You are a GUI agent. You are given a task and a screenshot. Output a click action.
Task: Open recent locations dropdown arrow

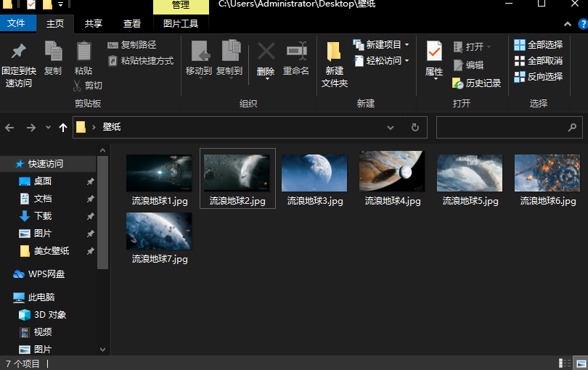click(x=48, y=128)
